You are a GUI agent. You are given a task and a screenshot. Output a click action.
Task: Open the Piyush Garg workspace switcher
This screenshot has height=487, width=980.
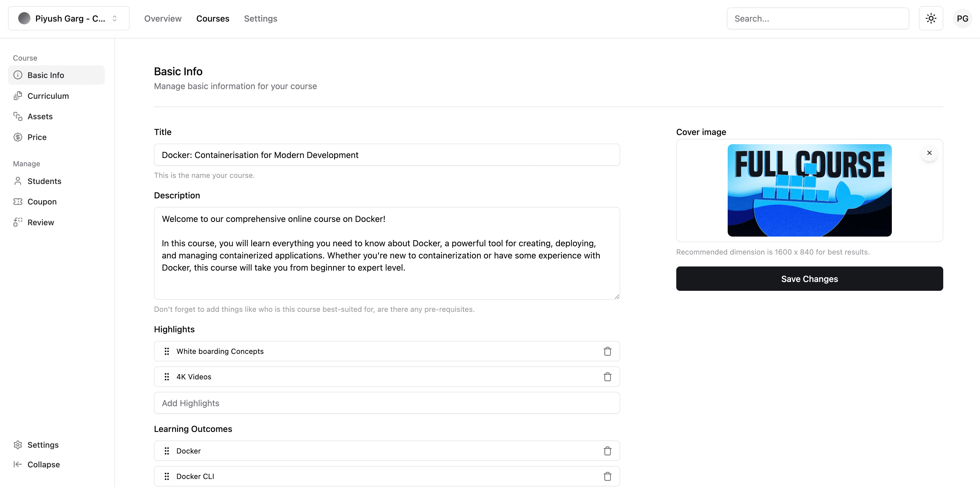[69, 18]
